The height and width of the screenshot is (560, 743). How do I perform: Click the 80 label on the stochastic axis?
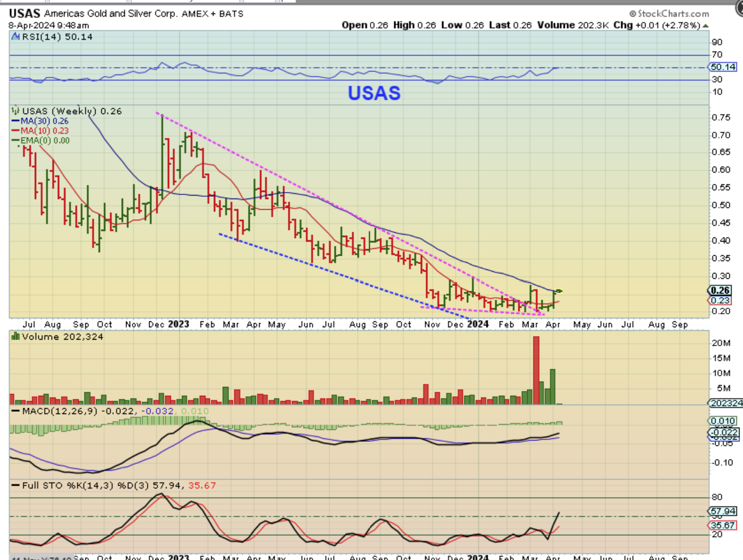tap(718, 497)
